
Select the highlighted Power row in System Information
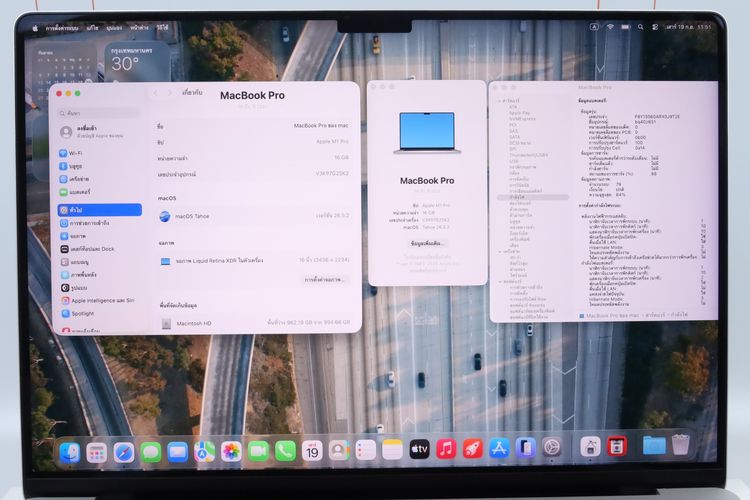[x=532, y=197]
